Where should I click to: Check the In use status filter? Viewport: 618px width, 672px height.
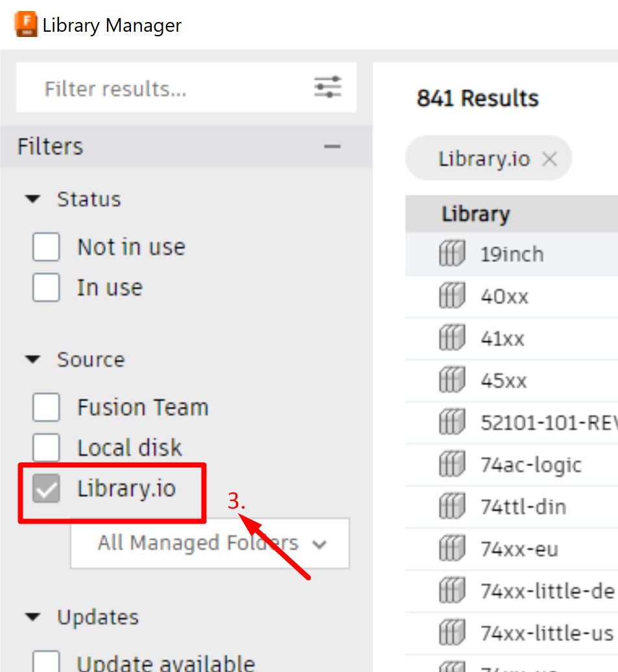[x=46, y=288]
